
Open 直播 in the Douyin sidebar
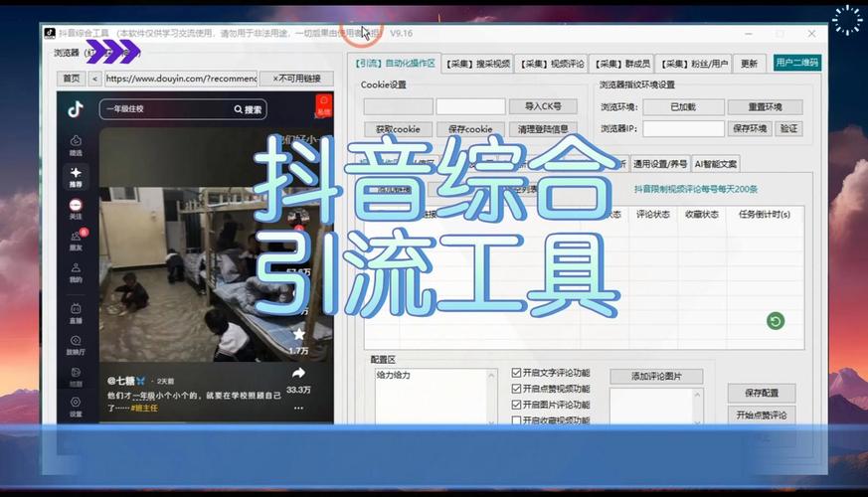coord(76,314)
